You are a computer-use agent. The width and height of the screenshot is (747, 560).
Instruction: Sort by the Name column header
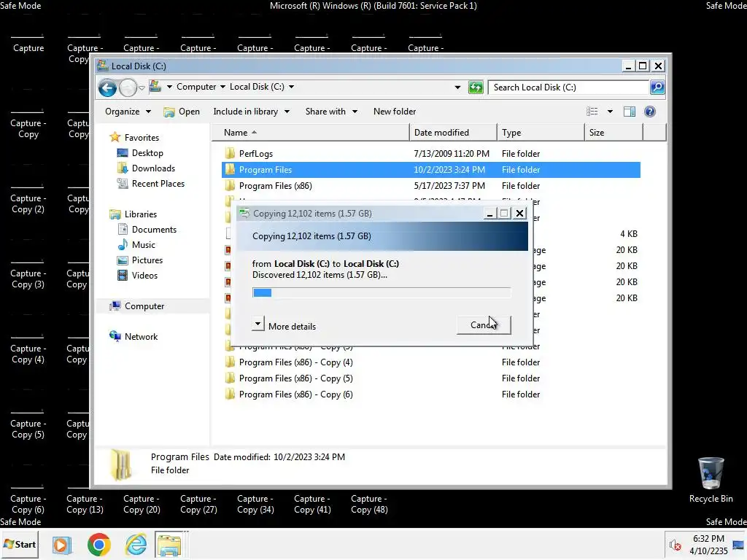[x=310, y=133]
